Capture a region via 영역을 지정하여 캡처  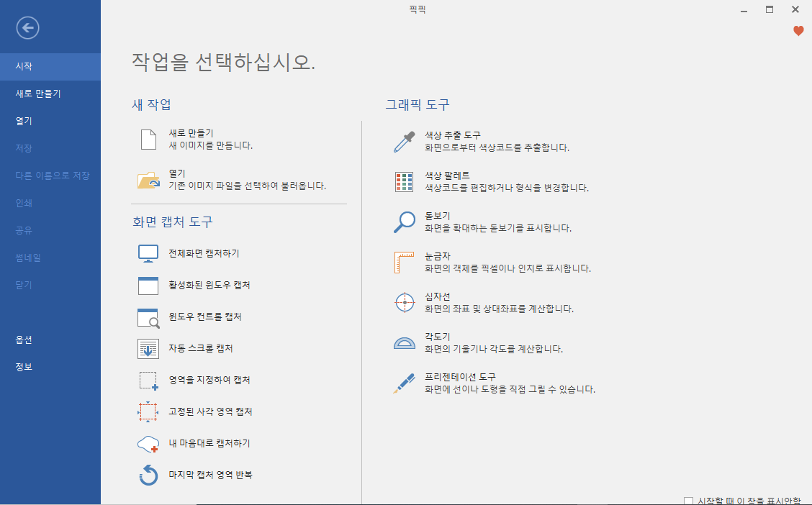click(x=209, y=380)
